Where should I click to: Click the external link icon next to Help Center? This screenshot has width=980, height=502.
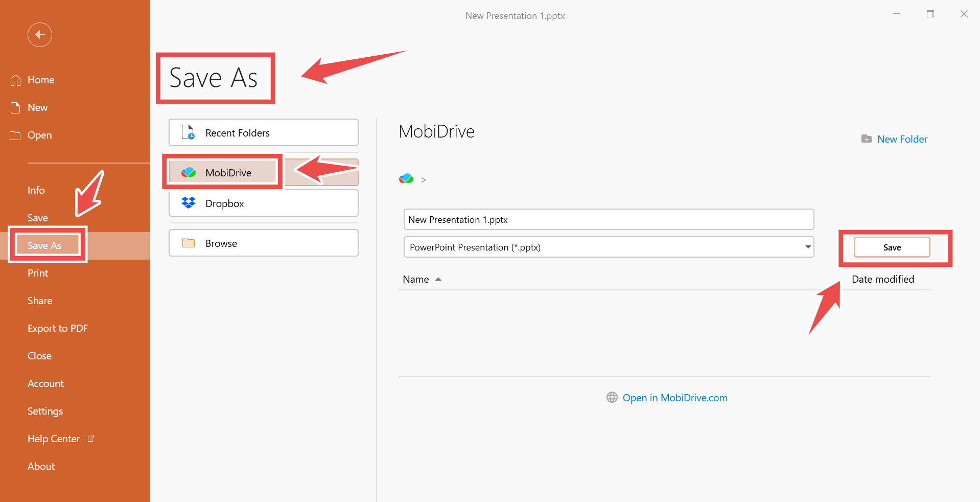click(x=91, y=439)
